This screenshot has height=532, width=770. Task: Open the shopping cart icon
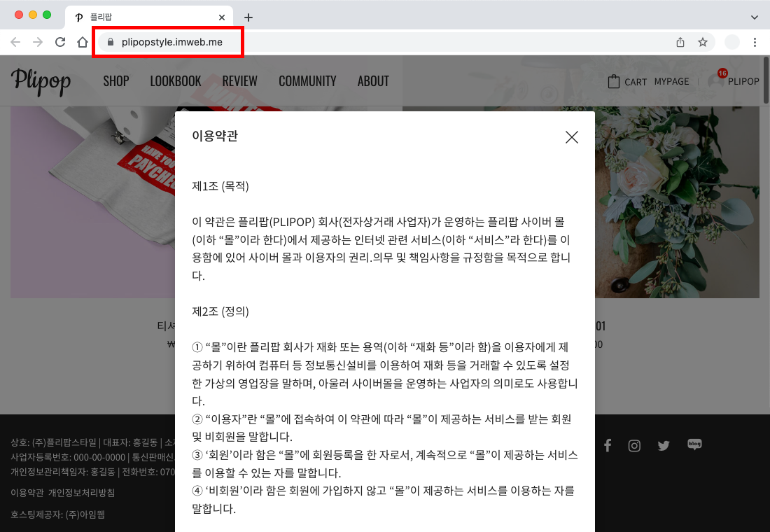(x=612, y=81)
